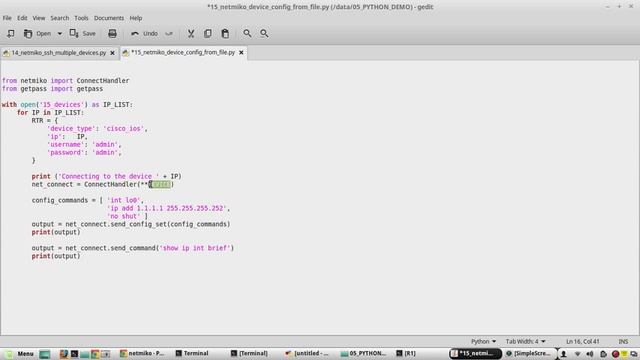This screenshot has width=640, height=360.
Task: Click the Redo arrow icon
Action: point(169,33)
